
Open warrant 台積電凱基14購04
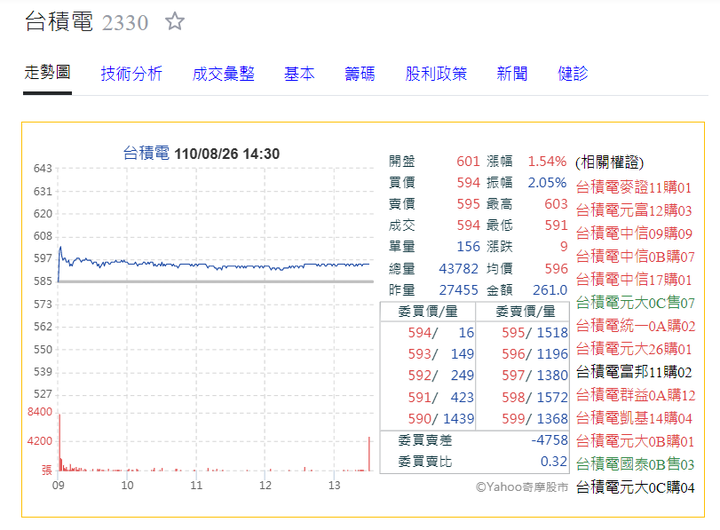tap(634, 418)
